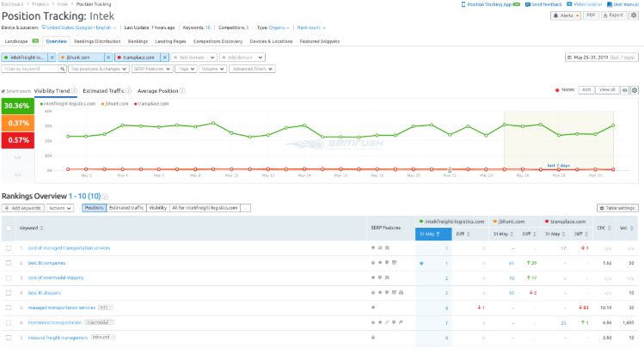Switch to the Landing Pages tab
Image resolution: width=644 pixels, height=354 pixels.
coord(170,41)
